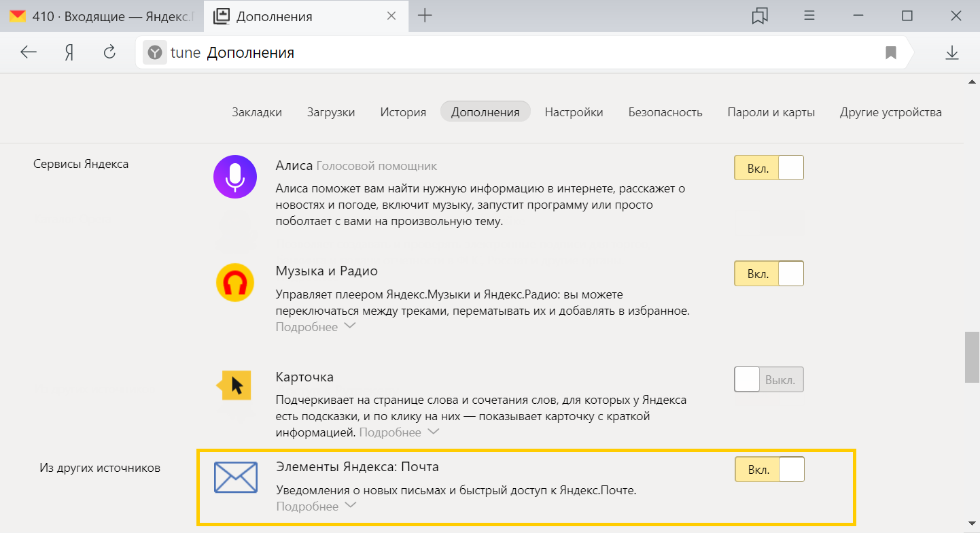Click the Алиса extension title

coord(294,166)
